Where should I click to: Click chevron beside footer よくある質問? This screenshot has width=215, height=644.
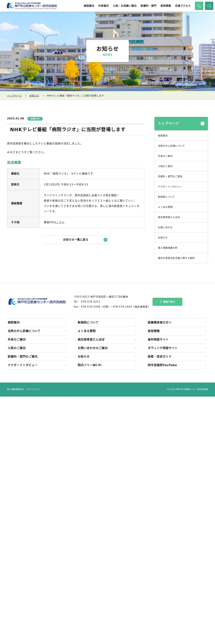point(136,331)
